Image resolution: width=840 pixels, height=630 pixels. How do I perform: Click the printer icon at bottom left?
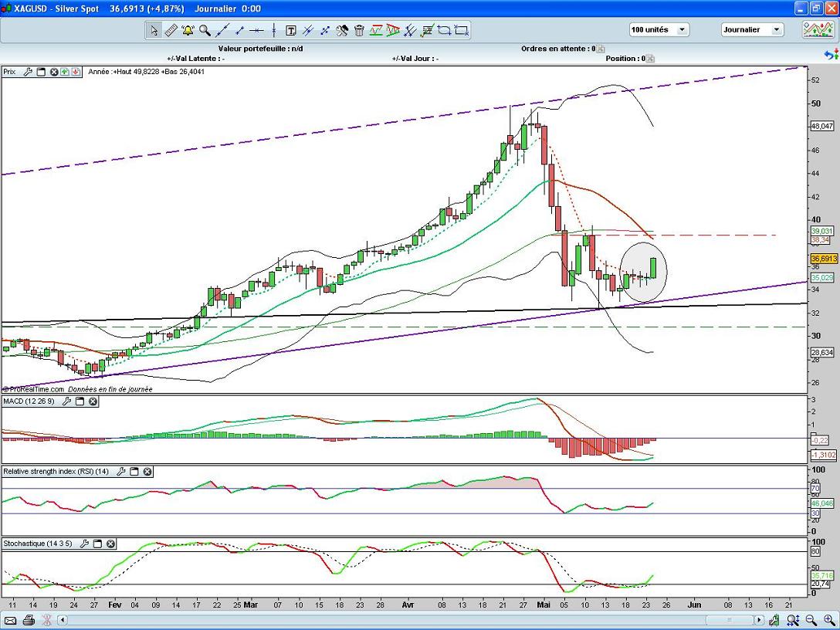click(x=29, y=620)
